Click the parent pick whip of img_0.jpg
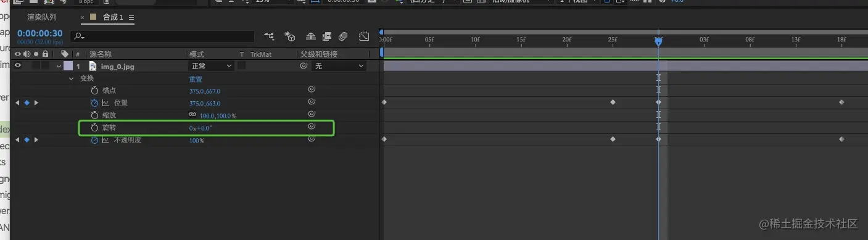Screen dimensions: 868x240 (x=304, y=66)
